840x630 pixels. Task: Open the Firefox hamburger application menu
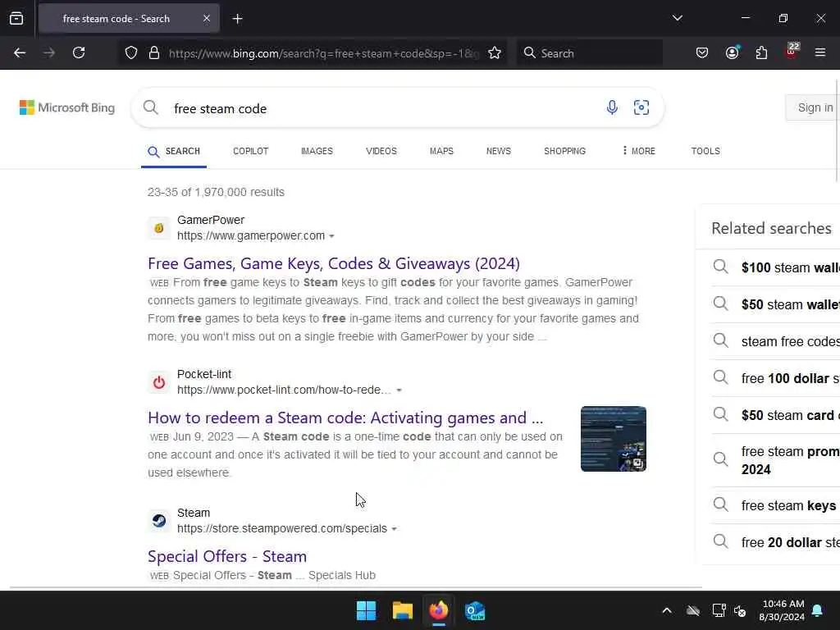coord(820,53)
